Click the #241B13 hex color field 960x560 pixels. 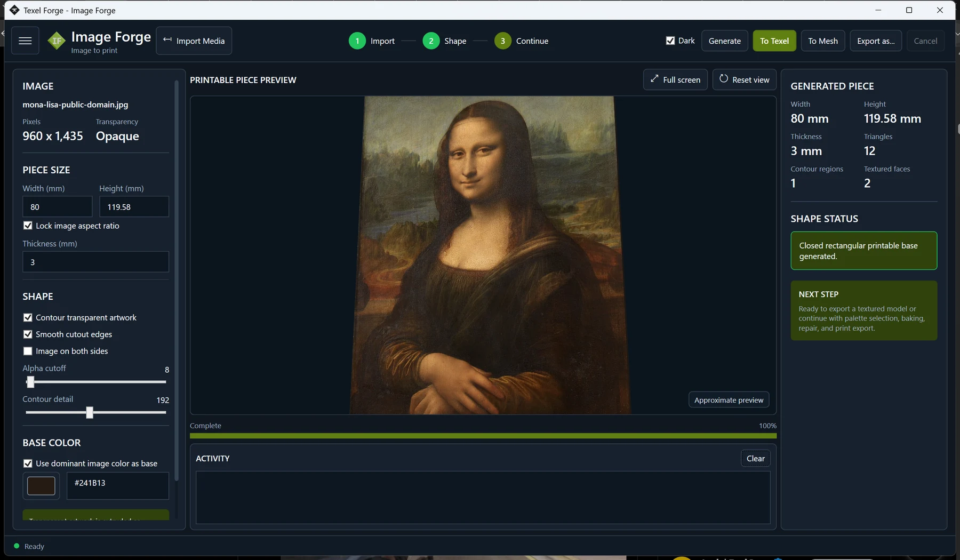pyautogui.click(x=118, y=486)
